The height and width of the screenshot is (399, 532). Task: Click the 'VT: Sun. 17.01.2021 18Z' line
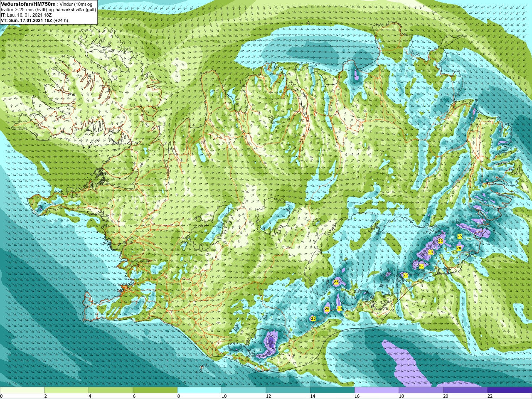26,20
